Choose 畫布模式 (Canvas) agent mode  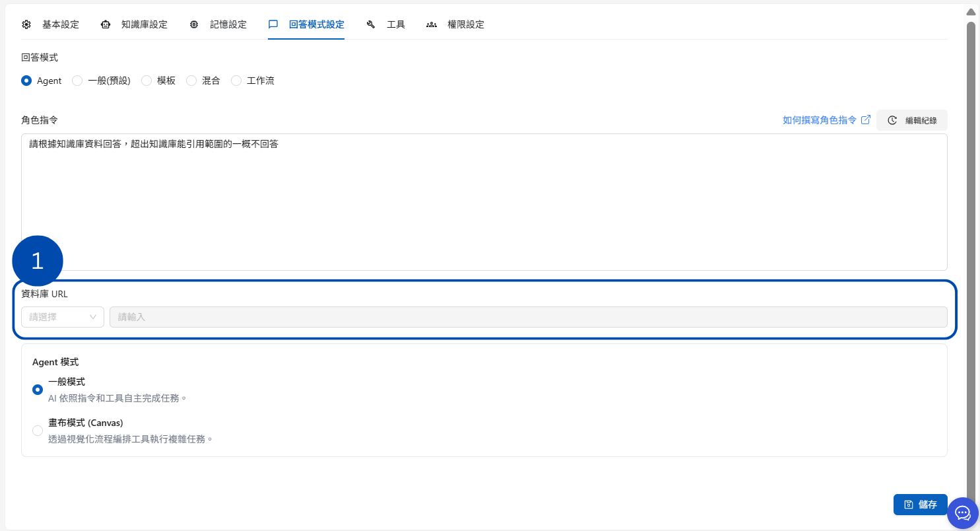point(38,431)
